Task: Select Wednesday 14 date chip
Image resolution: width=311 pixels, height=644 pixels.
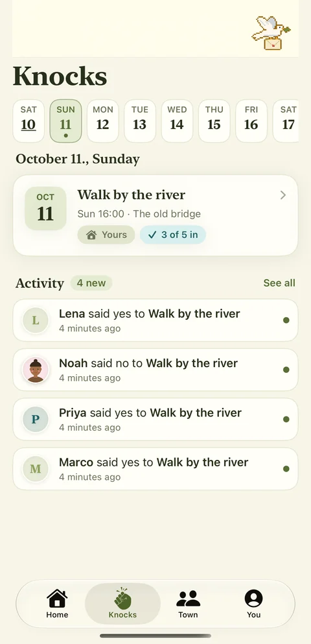Action: coord(177,121)
